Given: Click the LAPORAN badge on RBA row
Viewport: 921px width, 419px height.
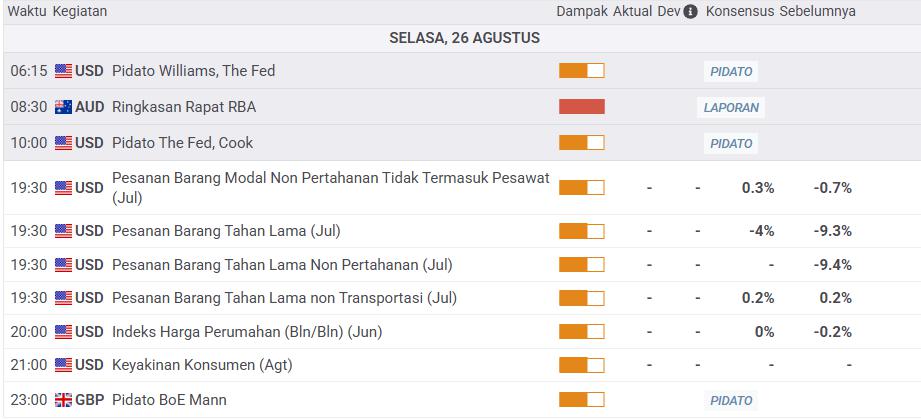Looking at the screenshot, I should [x=731, y=108].
